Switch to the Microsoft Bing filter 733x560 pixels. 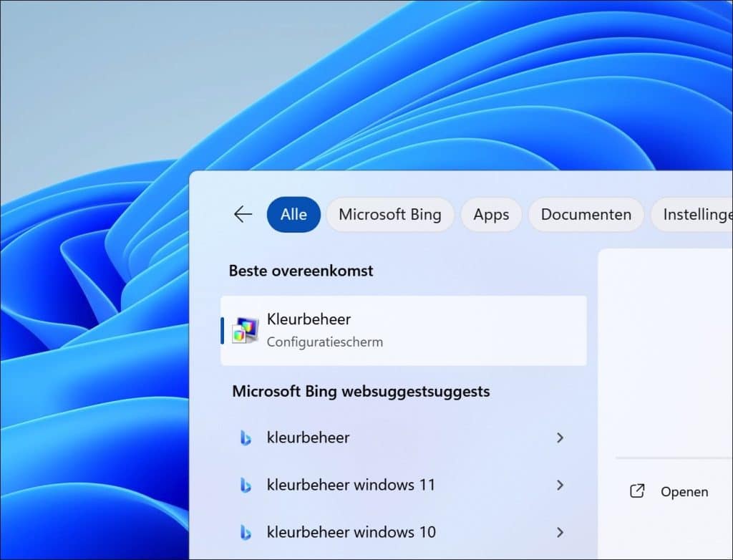390,214
